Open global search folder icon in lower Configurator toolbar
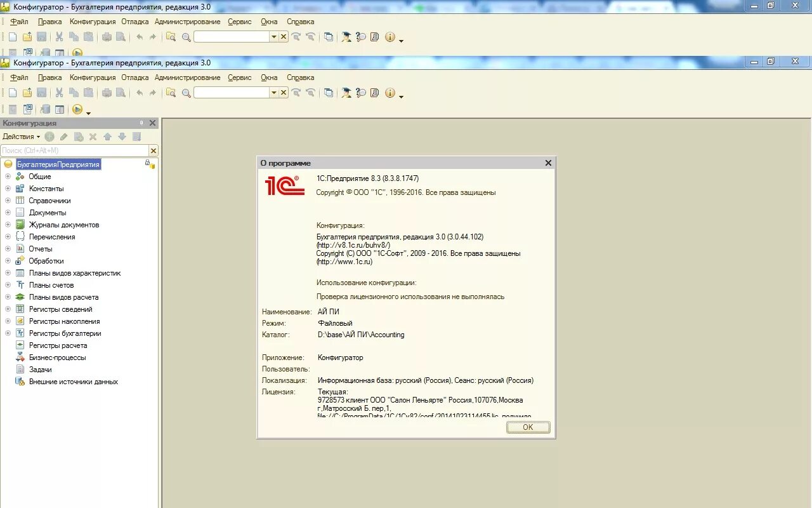812x508 pixels. 171,93
